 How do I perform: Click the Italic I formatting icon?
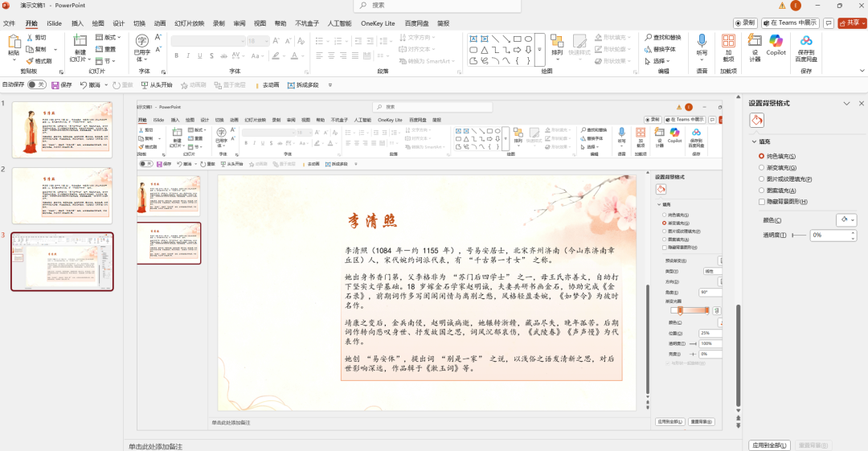pyautogui.click(x=188, y=55)
